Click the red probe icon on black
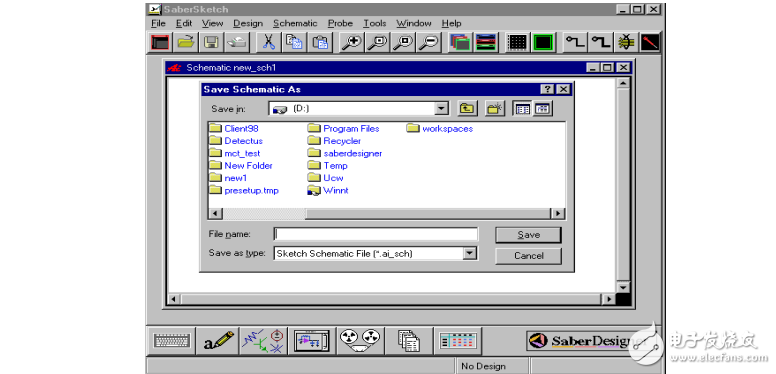 pos(650,43)
